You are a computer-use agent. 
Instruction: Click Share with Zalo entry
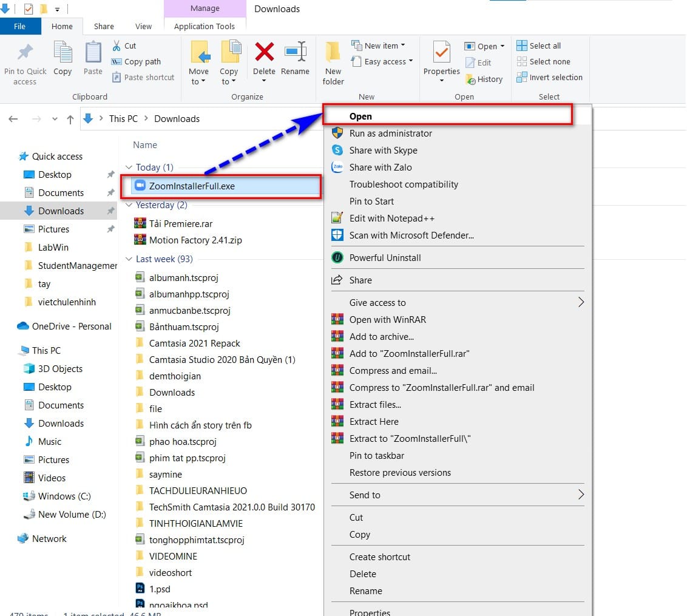point(458,168)
